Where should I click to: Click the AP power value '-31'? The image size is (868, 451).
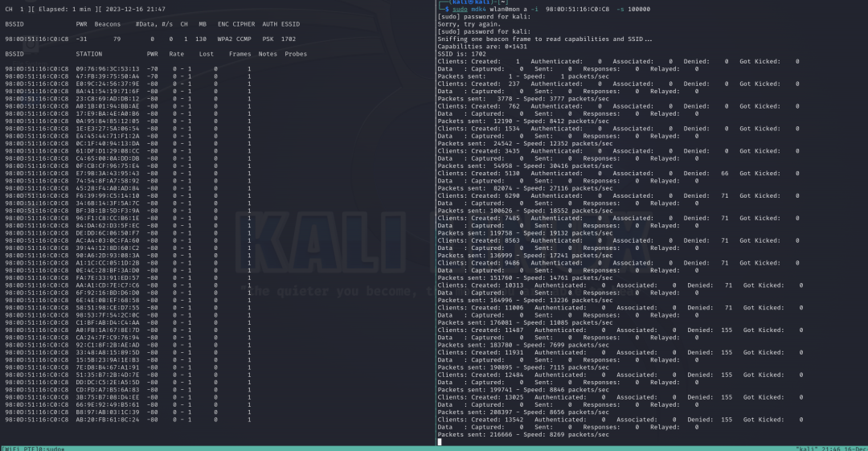[81, 39]
